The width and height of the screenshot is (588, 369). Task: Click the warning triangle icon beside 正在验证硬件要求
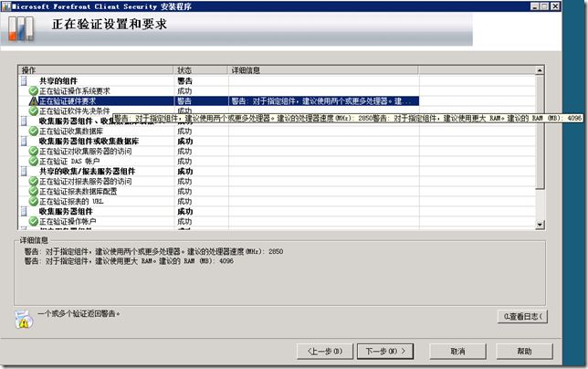pos(34,100)
